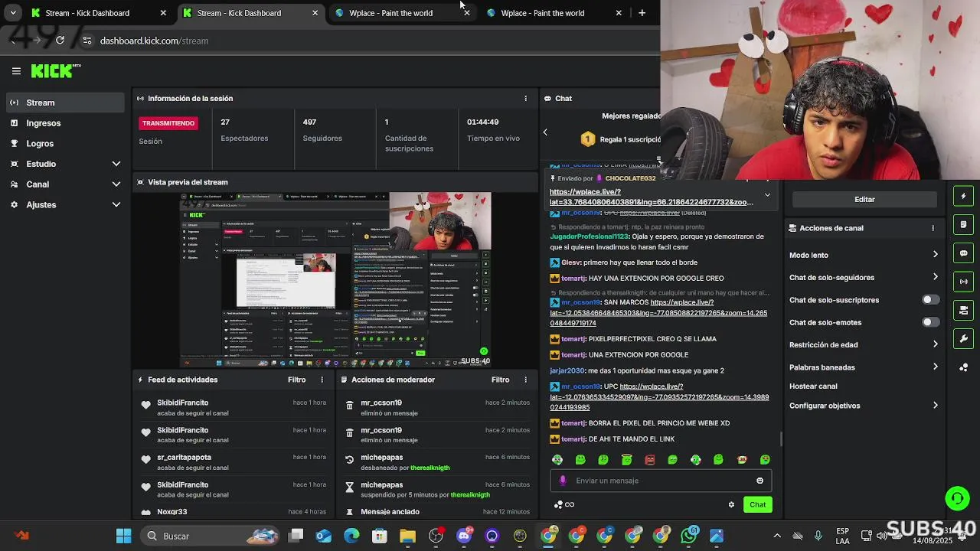Open session info three-dot menu
The height and width of the screenshot is (551, 980).
pos(525,99)
